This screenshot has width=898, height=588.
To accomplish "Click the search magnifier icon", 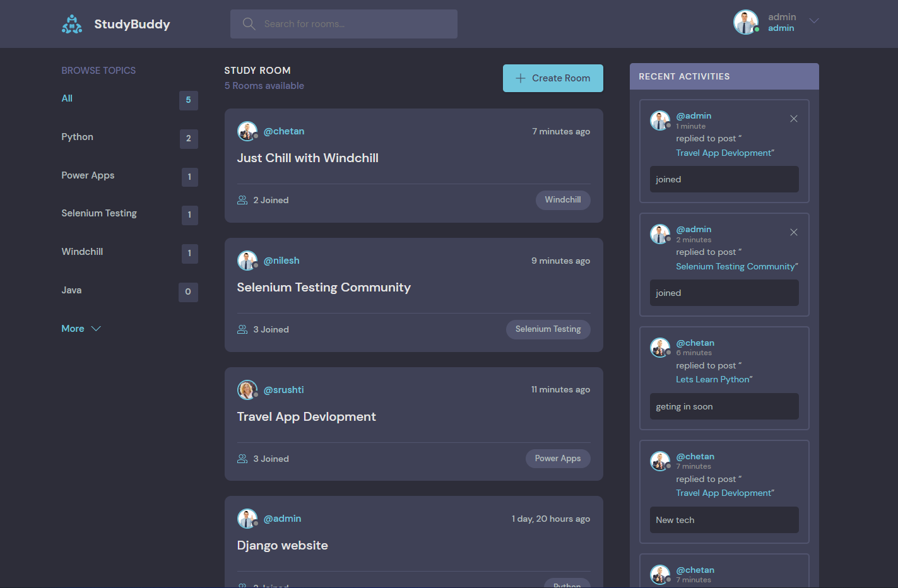I will (249, 23).
